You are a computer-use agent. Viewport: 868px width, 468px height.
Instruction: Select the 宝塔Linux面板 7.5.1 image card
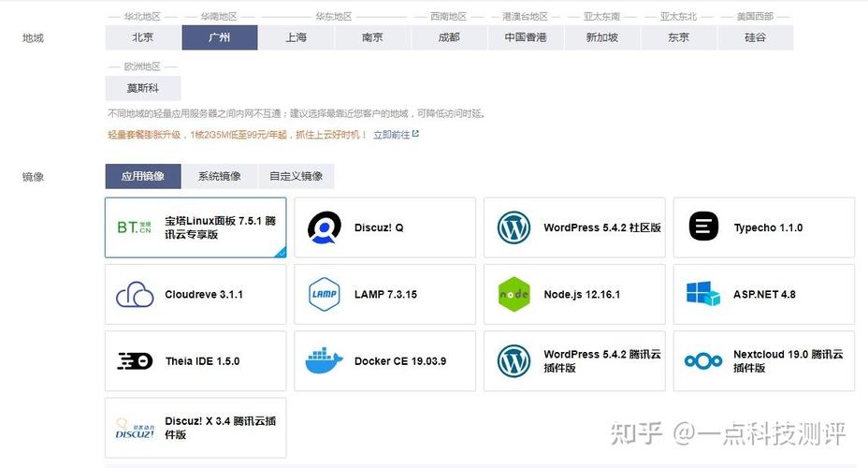[x=195, y=227]
